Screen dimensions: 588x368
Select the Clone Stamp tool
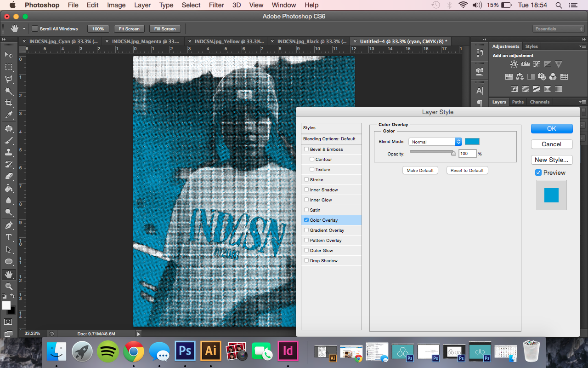tap(9, 152)
